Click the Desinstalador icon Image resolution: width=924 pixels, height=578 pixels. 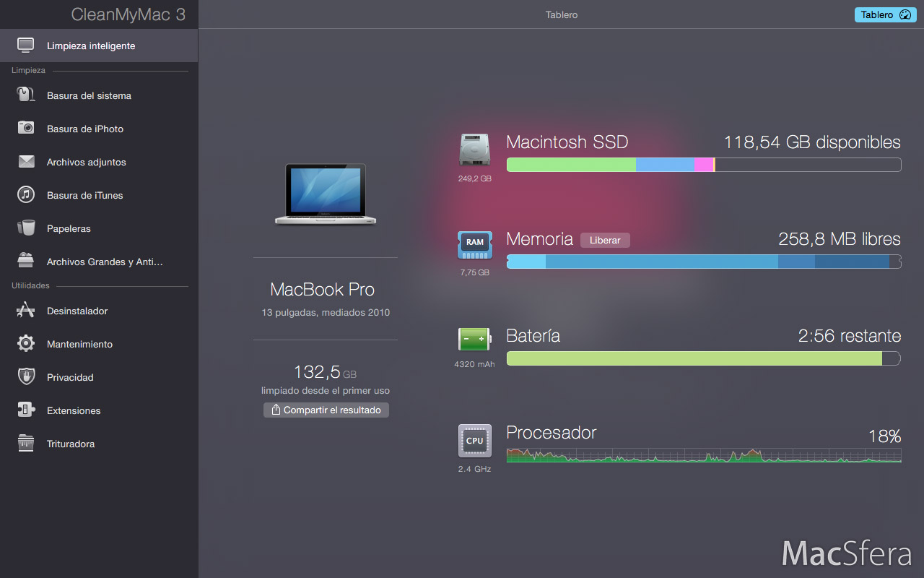[26, 311]
